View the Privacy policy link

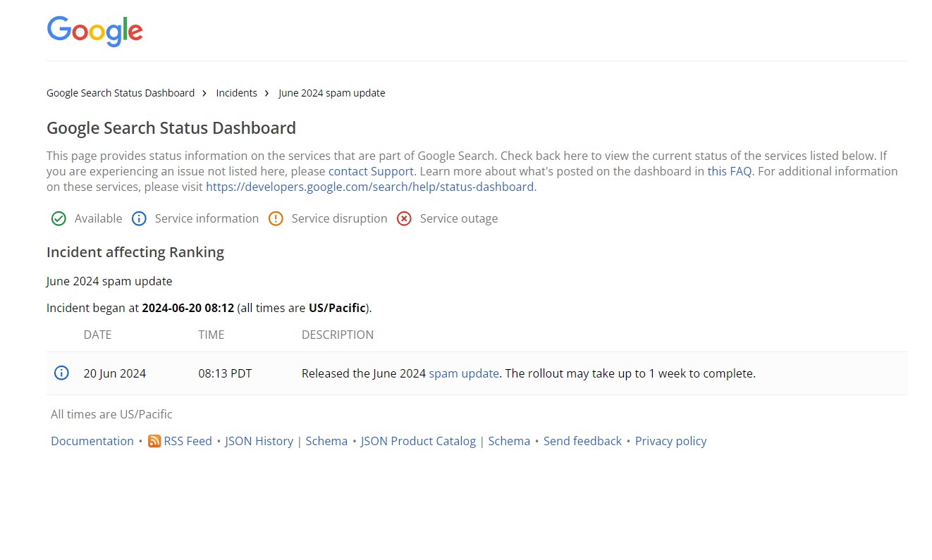[670, 441]
